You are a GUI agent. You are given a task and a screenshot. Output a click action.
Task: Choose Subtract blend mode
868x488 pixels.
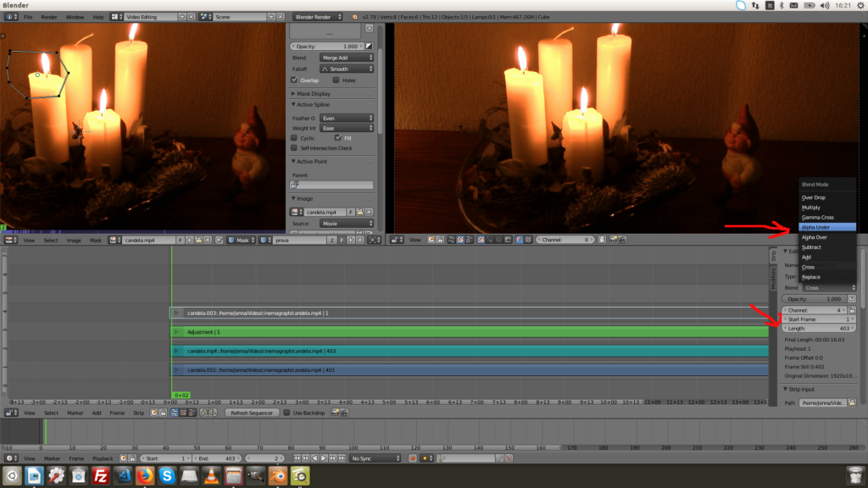coord(827,247)
